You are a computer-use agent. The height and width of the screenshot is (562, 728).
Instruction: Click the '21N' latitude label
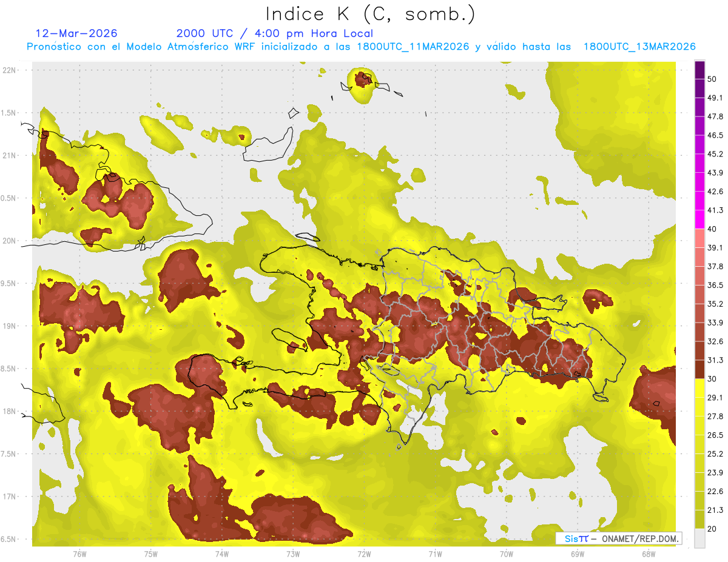(10, 155)
